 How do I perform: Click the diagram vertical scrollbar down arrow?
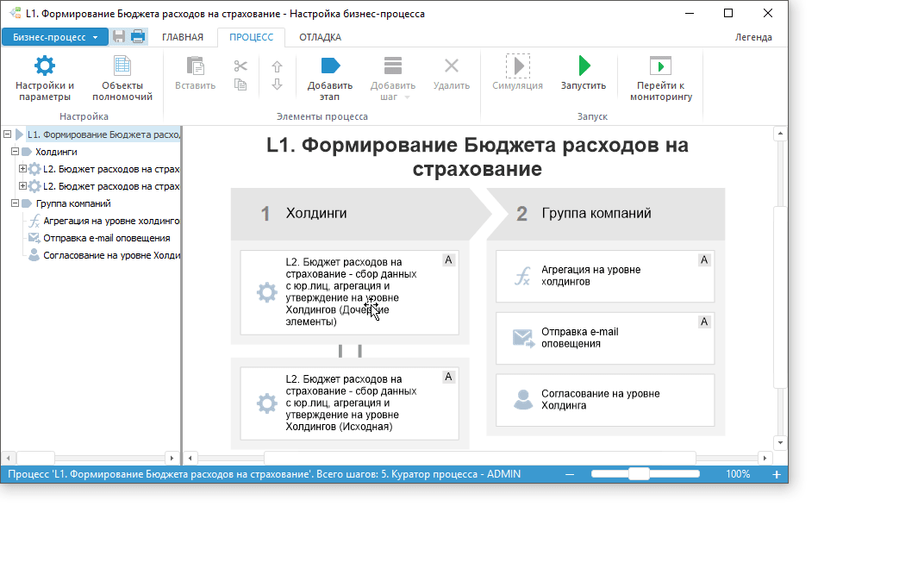pos(780,442)
